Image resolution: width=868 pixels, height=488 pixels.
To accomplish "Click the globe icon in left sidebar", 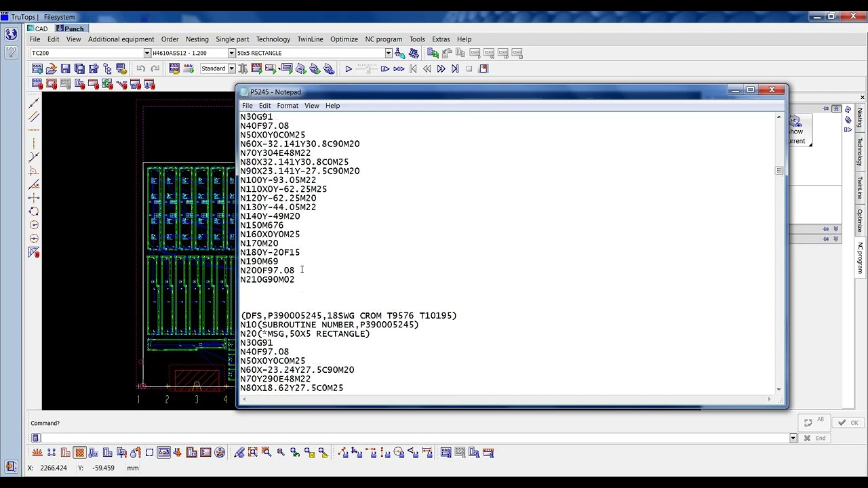I will [11, 35].
